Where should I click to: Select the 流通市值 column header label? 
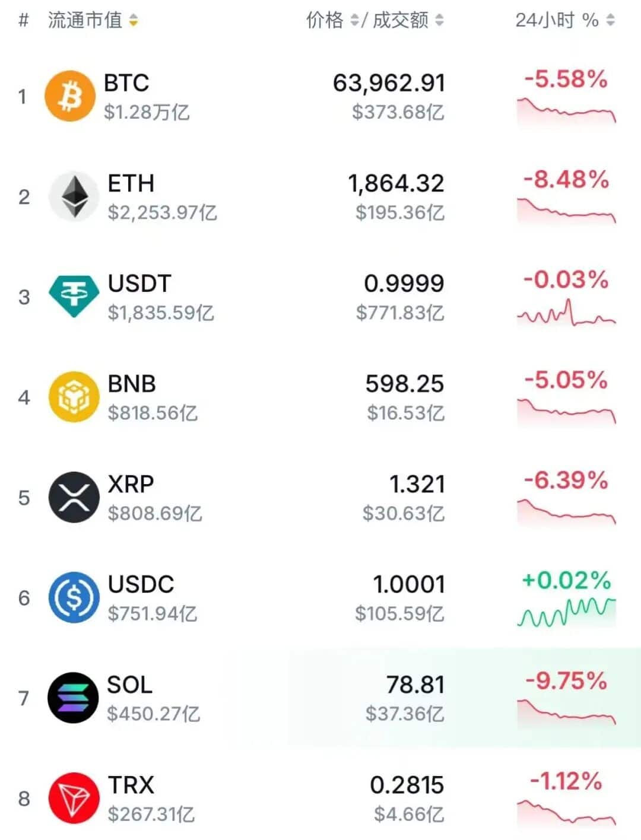pyautogui.click(x=85, y=21)
